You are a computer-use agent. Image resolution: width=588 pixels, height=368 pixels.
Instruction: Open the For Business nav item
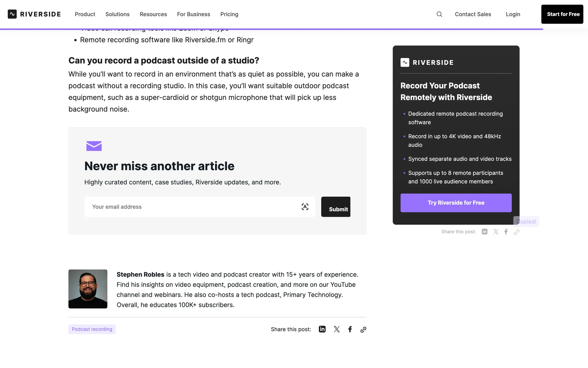point(194,14)
